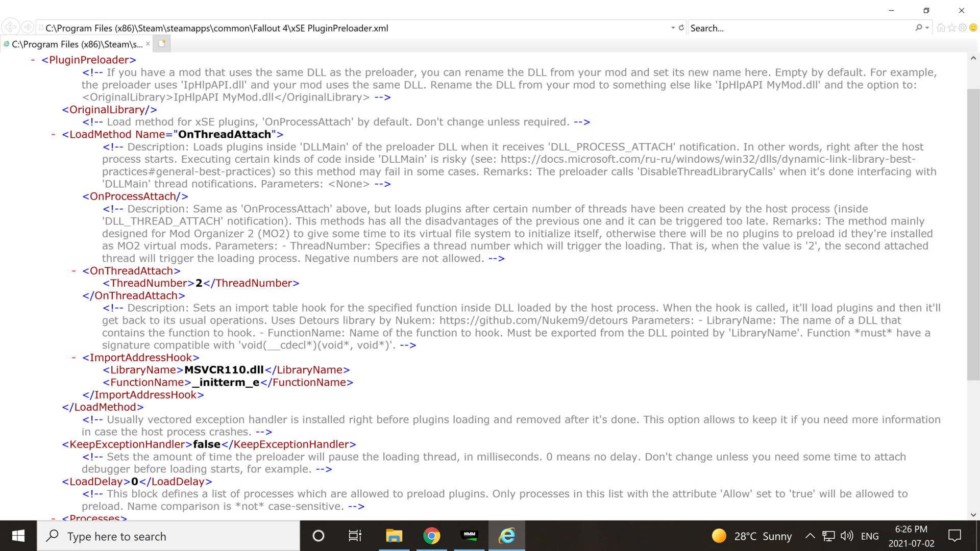Click the Home icon
Viewport: 980px width, 551px height.
point(941,28)
